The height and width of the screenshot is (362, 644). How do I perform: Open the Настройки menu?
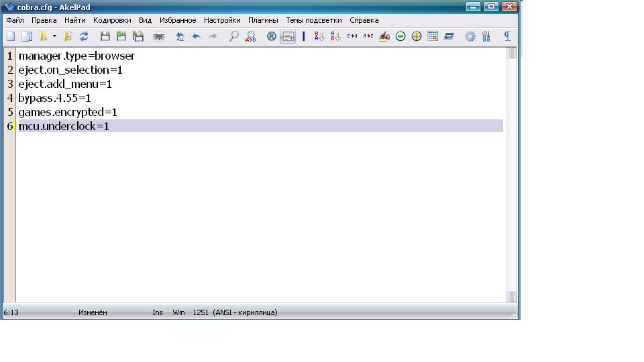tap(222, 20)
